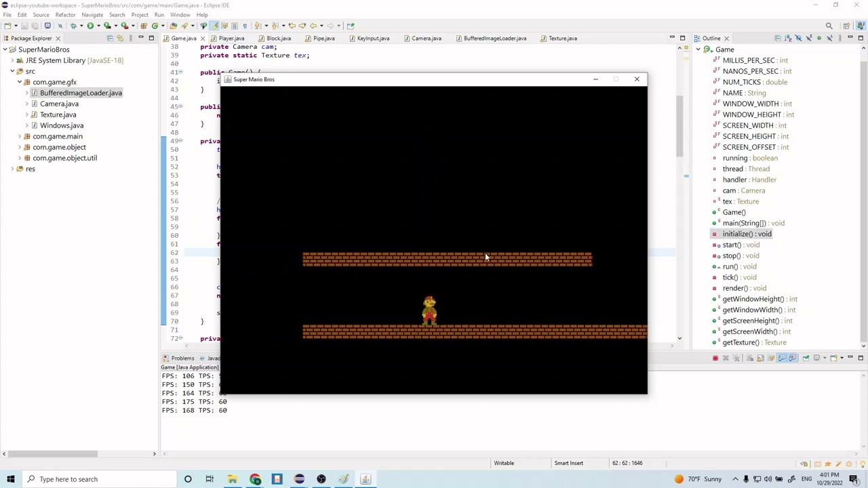The width and height of the screenshot is (868, 488).
Task: Expand the com.game.main package
Action: [19, 136]
